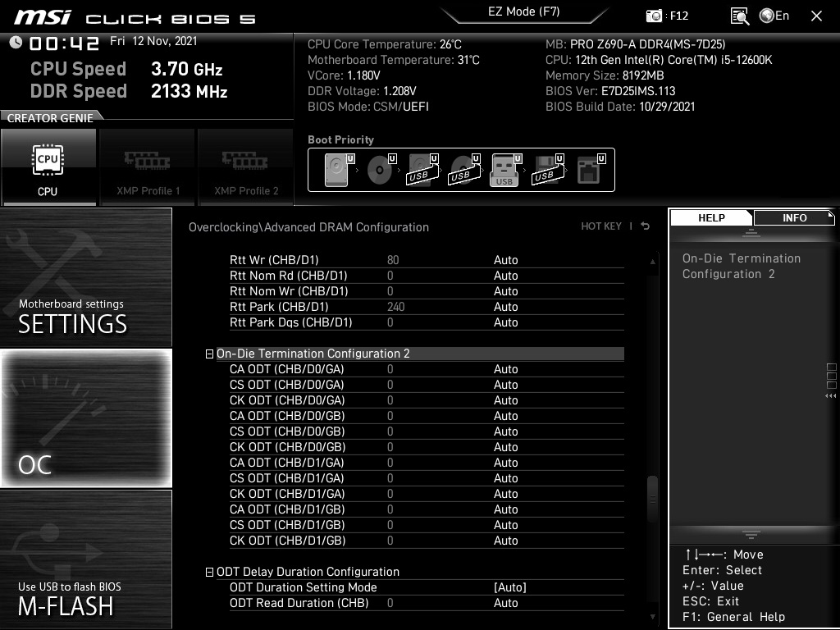Click the Rtt Park value 240

(396, 307)
